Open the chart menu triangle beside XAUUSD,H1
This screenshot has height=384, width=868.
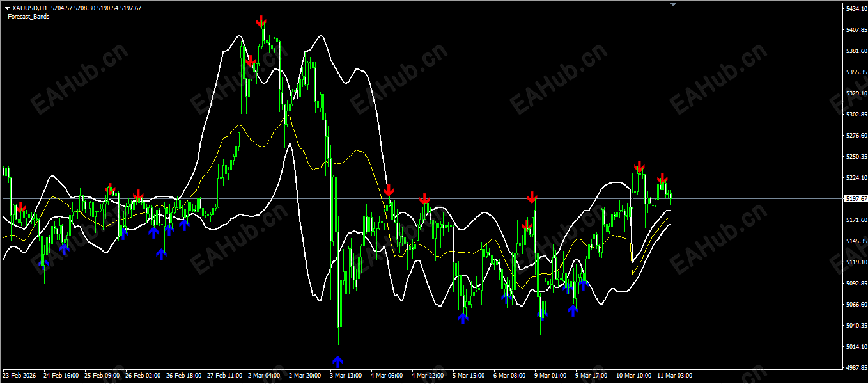tap(7, 8)
